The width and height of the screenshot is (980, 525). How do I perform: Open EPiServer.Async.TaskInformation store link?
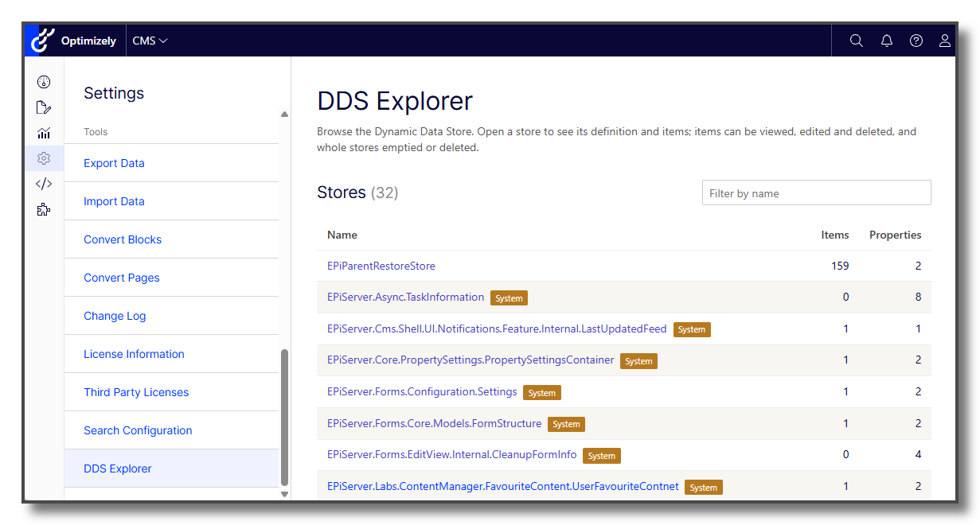[x=405, y=297]
